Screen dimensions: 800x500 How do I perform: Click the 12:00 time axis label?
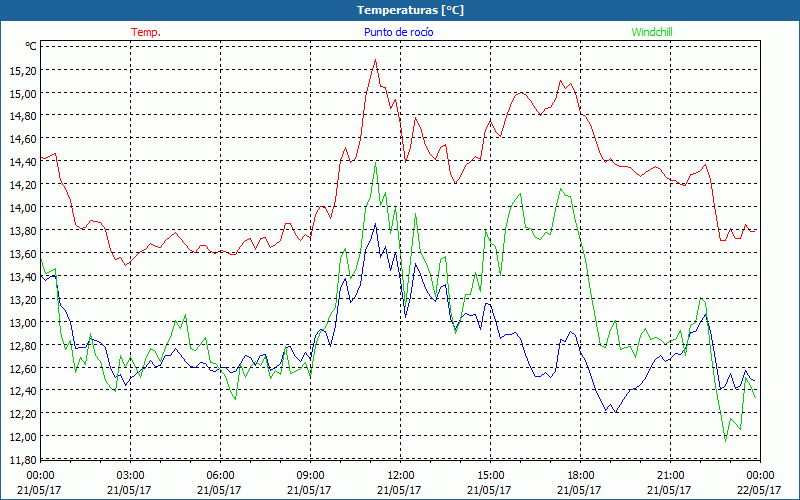[x=401, y=475]
